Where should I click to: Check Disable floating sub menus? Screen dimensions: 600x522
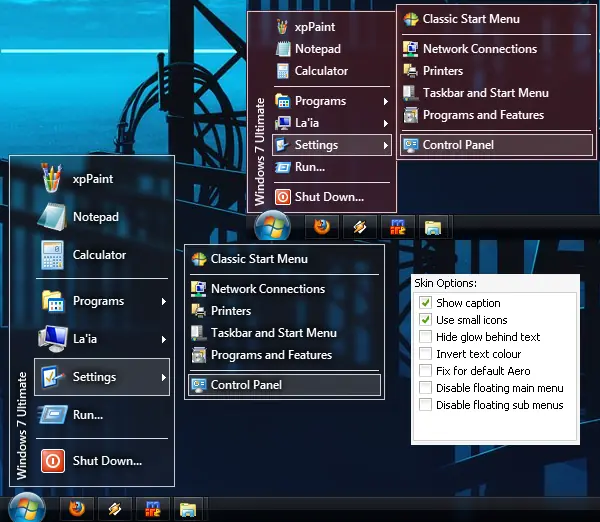pyautogui.click(x=425, y=405)
